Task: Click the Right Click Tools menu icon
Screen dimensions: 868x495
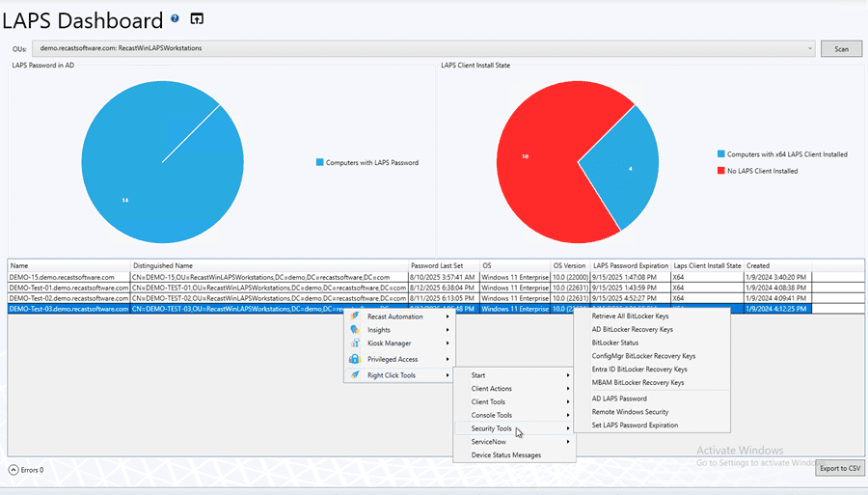Action: click(356, 375)
